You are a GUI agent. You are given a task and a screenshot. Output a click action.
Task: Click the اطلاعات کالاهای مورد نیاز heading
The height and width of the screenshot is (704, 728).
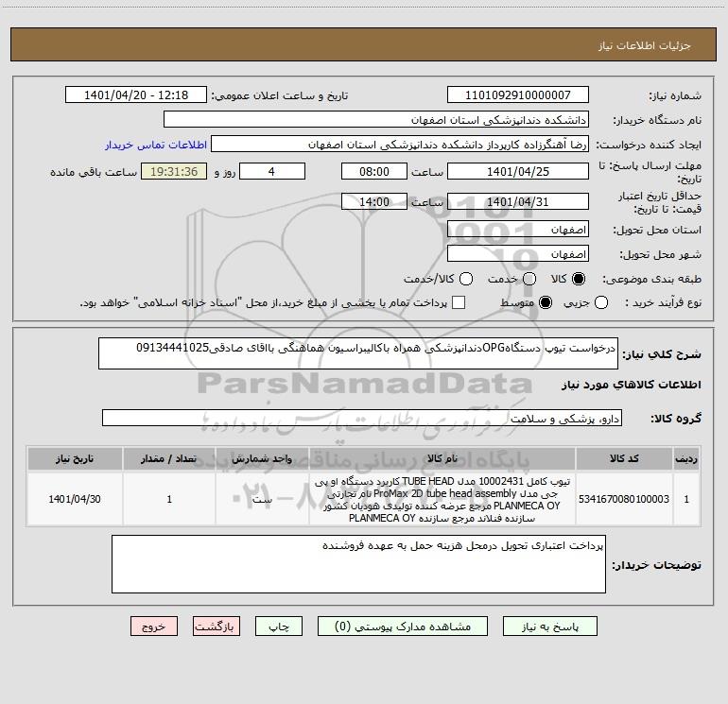(x=632, y=385)
